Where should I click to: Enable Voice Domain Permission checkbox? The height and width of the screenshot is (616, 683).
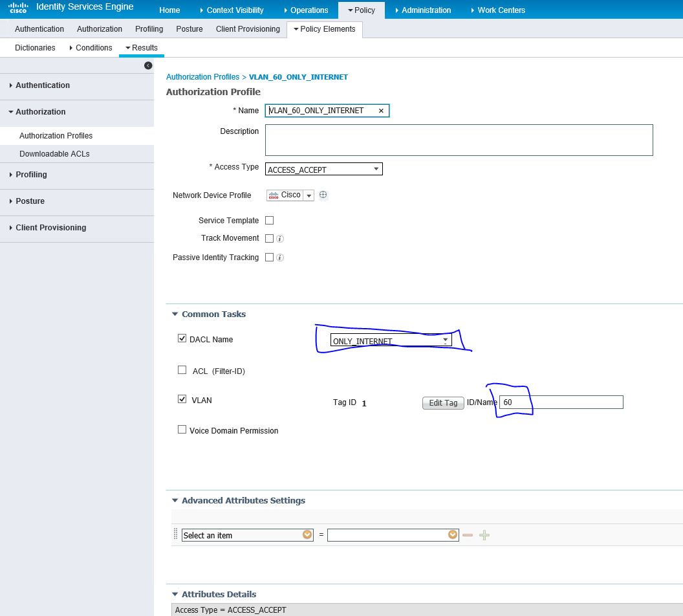(182, 430)
